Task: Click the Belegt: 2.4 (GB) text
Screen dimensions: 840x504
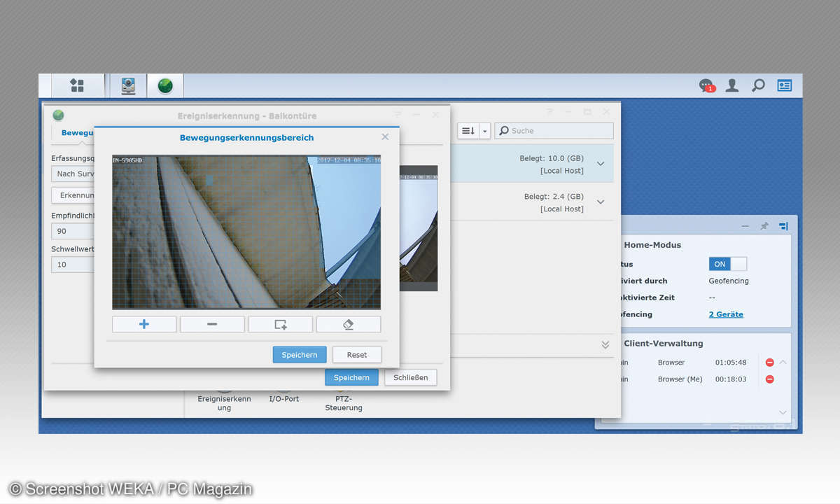Action: pyautogui.click(x=554, y=197)
